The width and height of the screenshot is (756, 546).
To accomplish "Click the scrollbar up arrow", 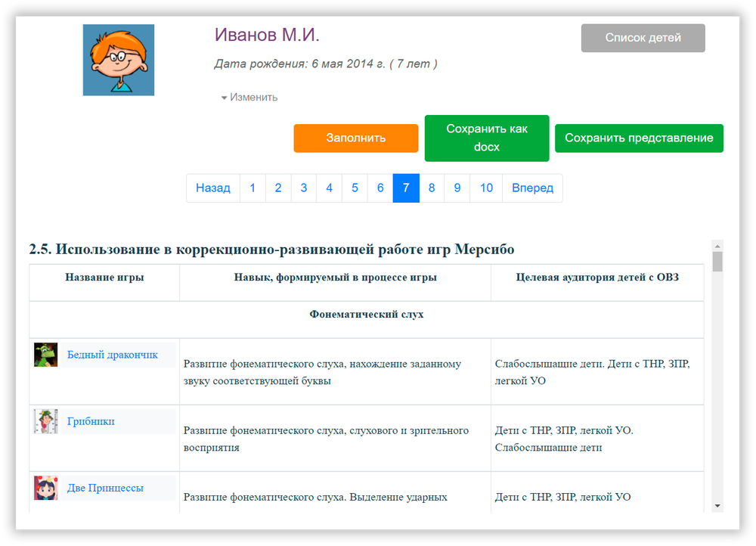I will 717,246.
